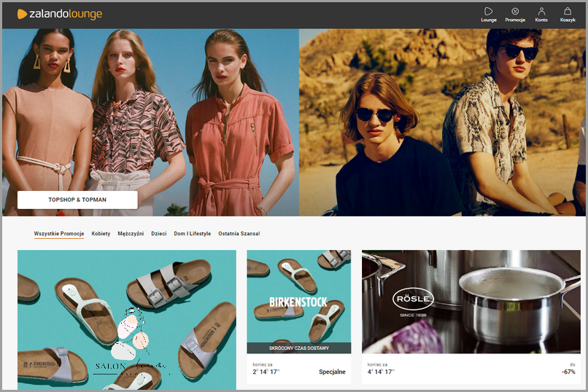Open the Ostatnia Szansa! tab
This screenshot has width=588, height=392.
(239, 234)
